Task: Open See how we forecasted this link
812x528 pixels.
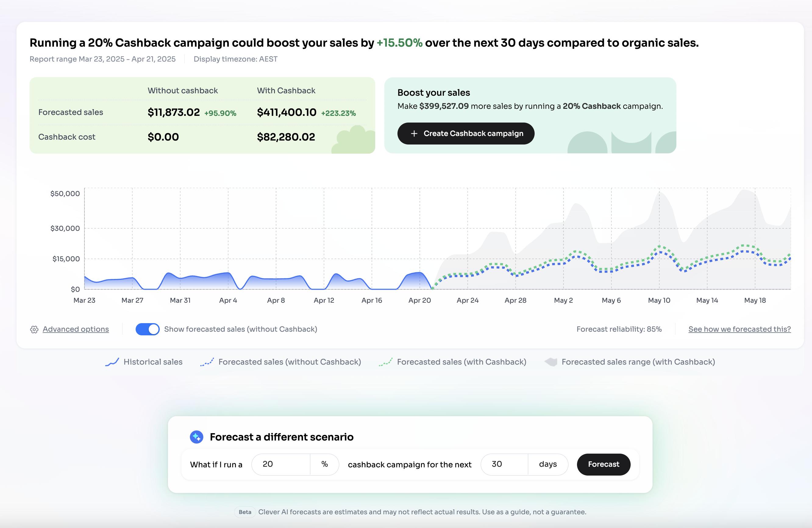Action: pos(739,329)
